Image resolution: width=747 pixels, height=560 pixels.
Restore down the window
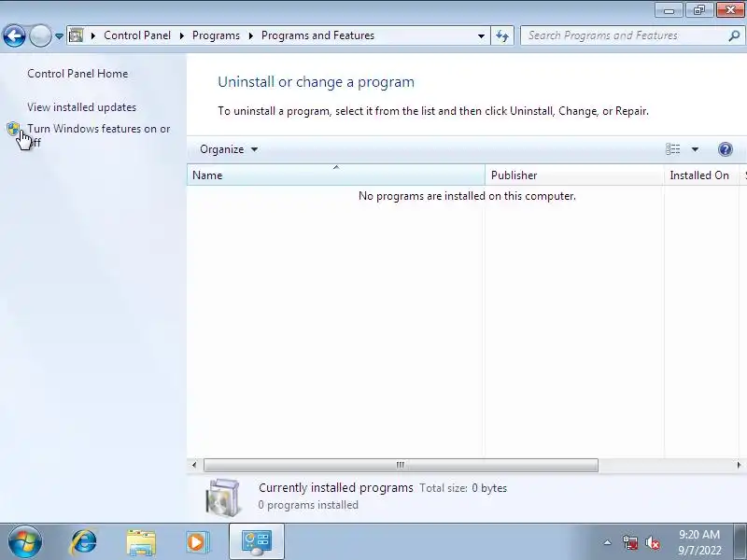[698, 10]
